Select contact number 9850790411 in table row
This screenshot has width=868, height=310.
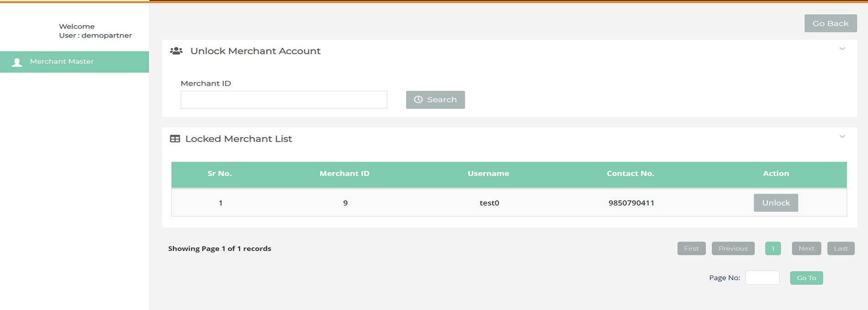point(631,203)
